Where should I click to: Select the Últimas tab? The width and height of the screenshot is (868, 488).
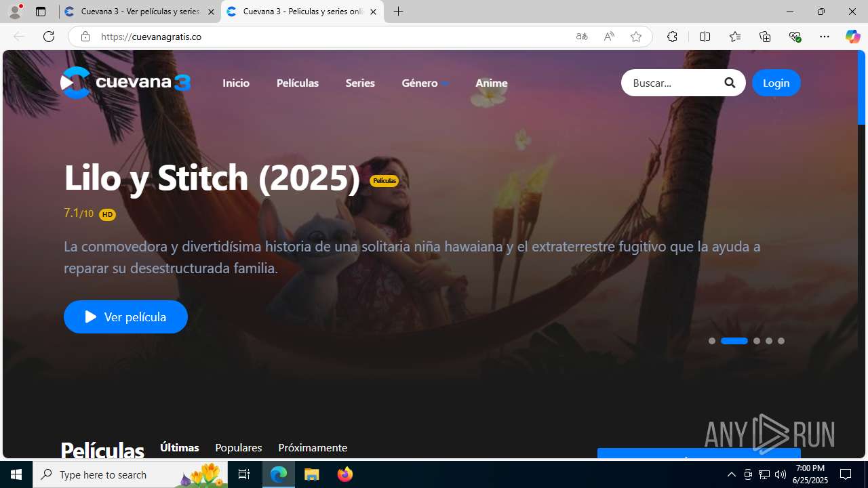pos(180,447)
